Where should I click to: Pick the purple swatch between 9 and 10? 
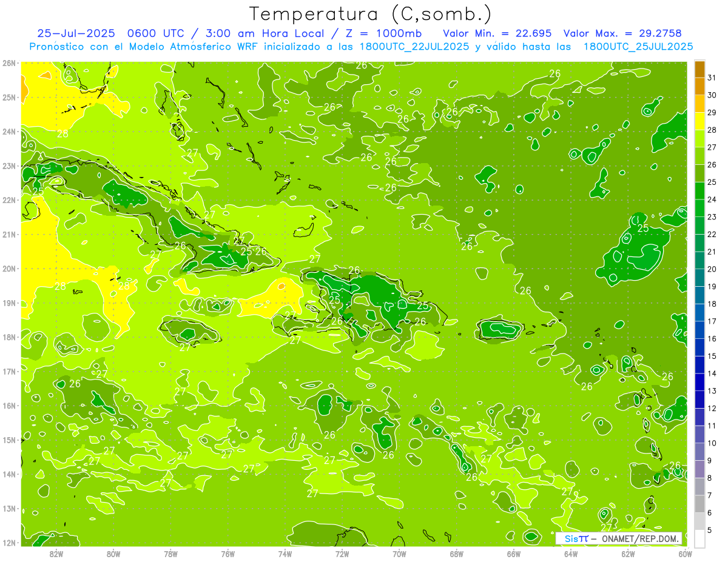click(699, 452)
